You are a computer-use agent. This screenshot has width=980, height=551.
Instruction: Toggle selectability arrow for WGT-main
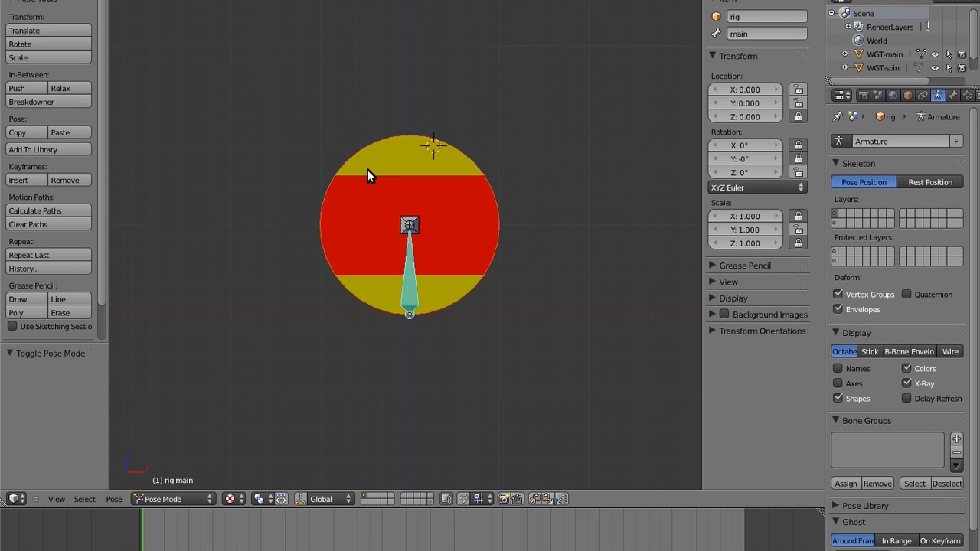coord(949,54)
